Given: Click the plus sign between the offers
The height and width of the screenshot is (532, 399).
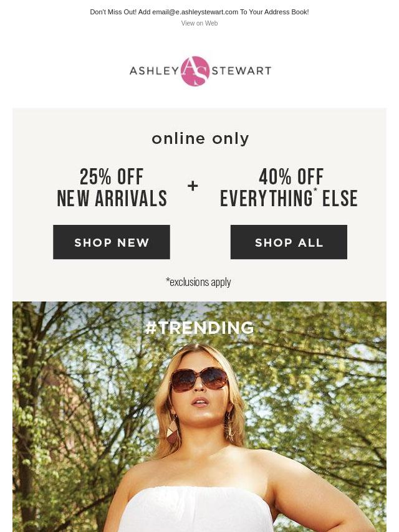Looking at the screenshot, I should click(193, 186).
